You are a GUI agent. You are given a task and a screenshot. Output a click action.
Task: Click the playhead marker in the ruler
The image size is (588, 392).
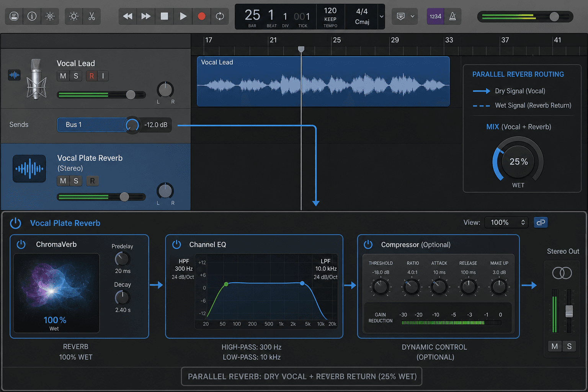pyautogui.click(x=301, y=49)
